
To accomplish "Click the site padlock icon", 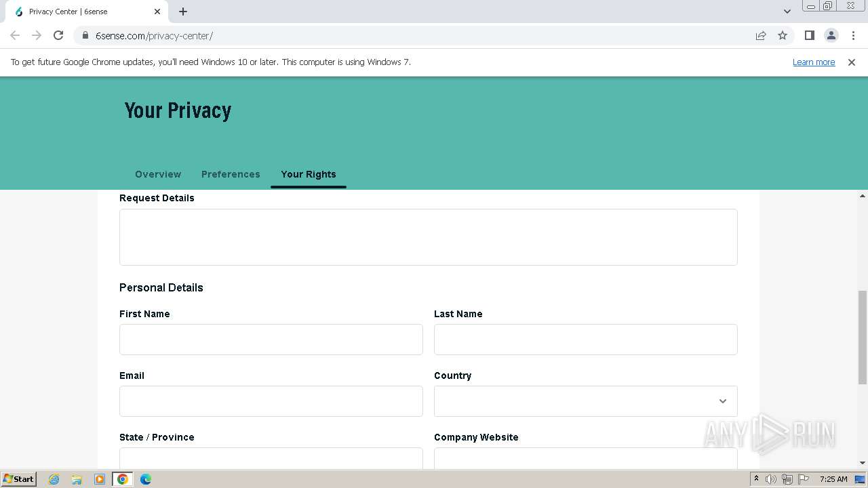I will (x=85, y=35).
